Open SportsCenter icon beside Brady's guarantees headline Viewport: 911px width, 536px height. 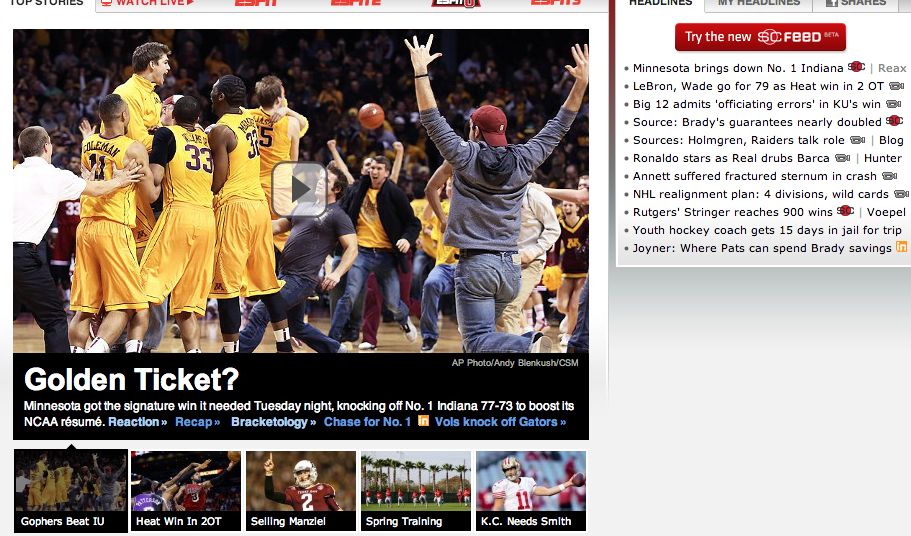tap(895, 121)
